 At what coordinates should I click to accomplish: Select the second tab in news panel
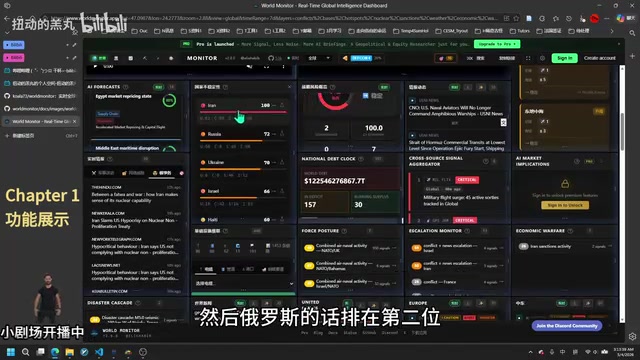pyautogui.click(x=133, y=173)
